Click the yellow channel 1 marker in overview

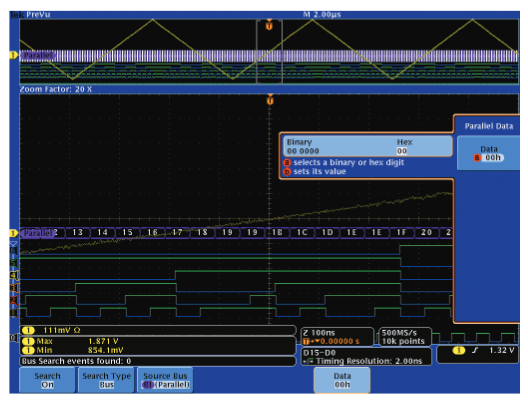(x=13, y=55)
